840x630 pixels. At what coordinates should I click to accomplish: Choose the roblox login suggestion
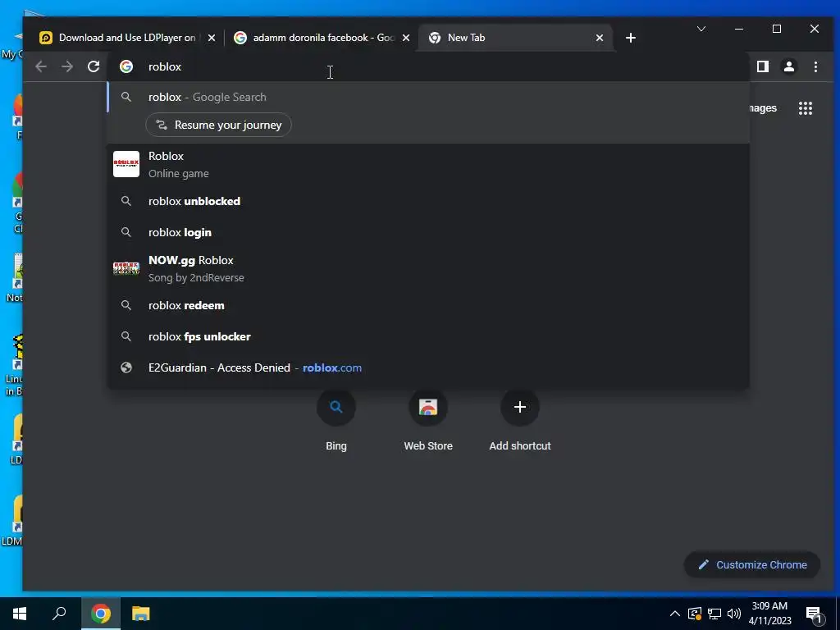(x=428, y=232)
